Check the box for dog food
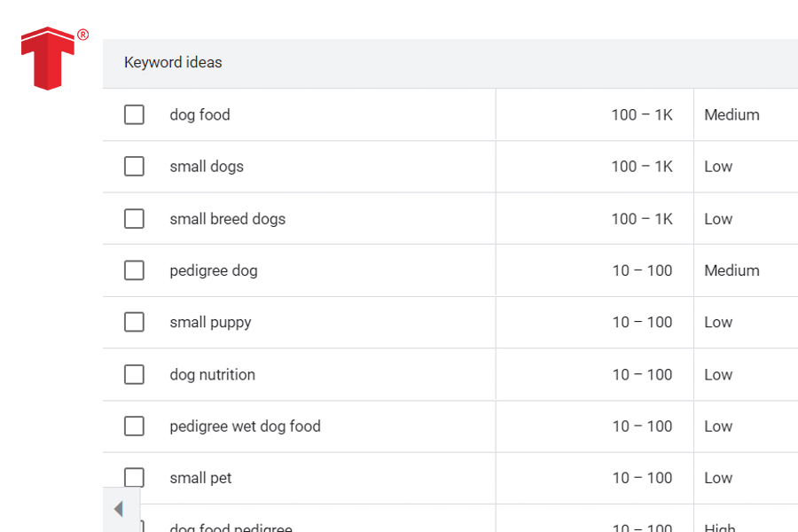Viewport: 798px width, 532px height. [134, 114]
